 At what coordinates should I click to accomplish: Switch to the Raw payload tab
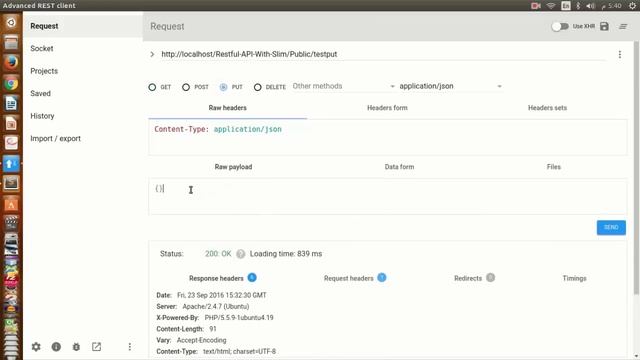pos(233,167)
